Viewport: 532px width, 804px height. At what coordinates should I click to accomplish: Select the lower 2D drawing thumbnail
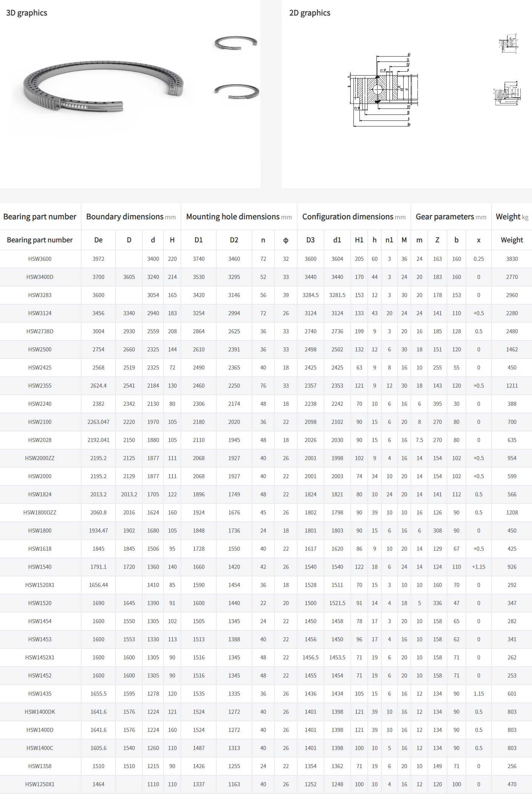click(507, 93)
